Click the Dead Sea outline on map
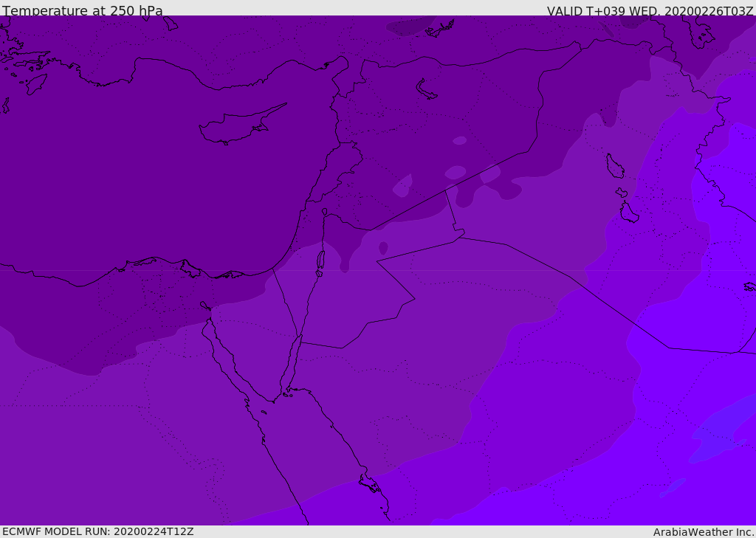This screenshot has height=538, width=756. pyautogui.click(x=320, y=263)
